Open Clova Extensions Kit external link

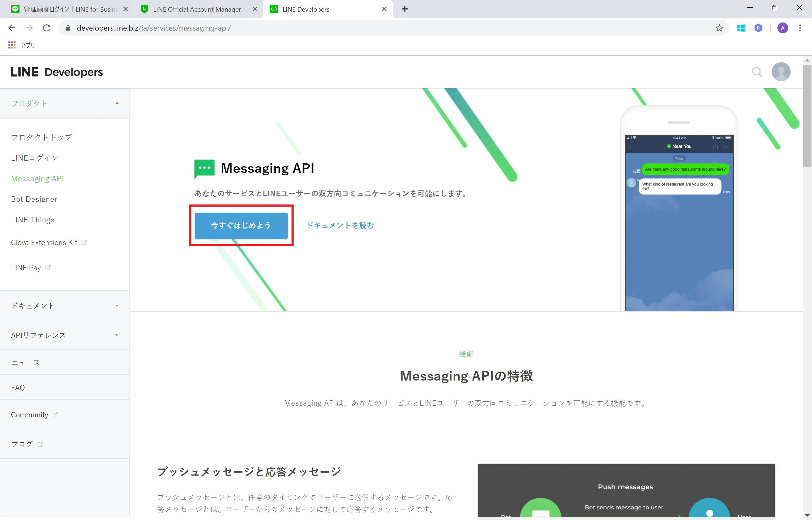point(49,242)
